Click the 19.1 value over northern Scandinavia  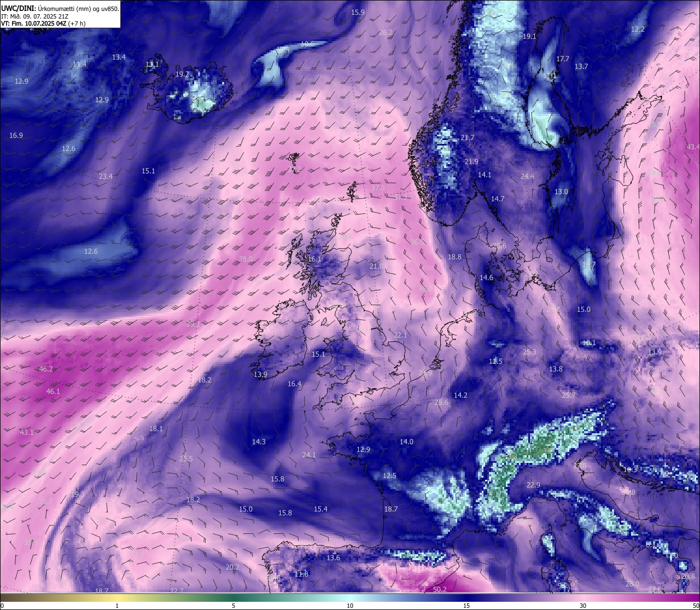coord(529,36)
